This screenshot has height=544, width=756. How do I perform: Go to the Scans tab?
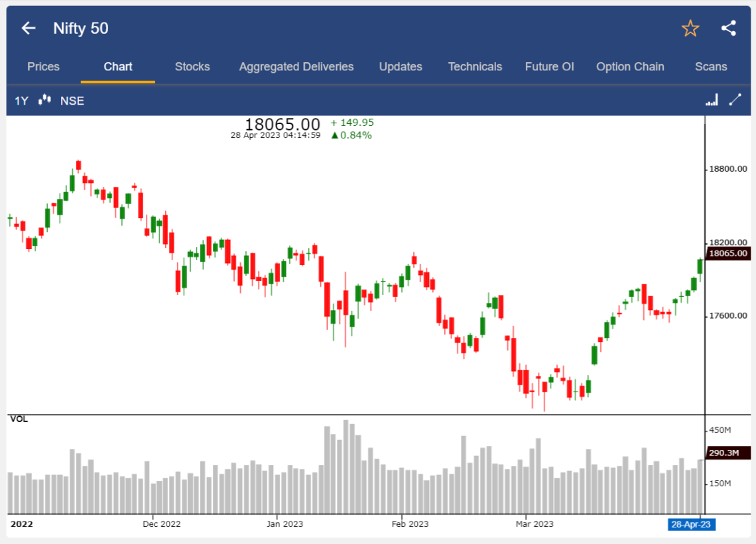tap(711, 66)
